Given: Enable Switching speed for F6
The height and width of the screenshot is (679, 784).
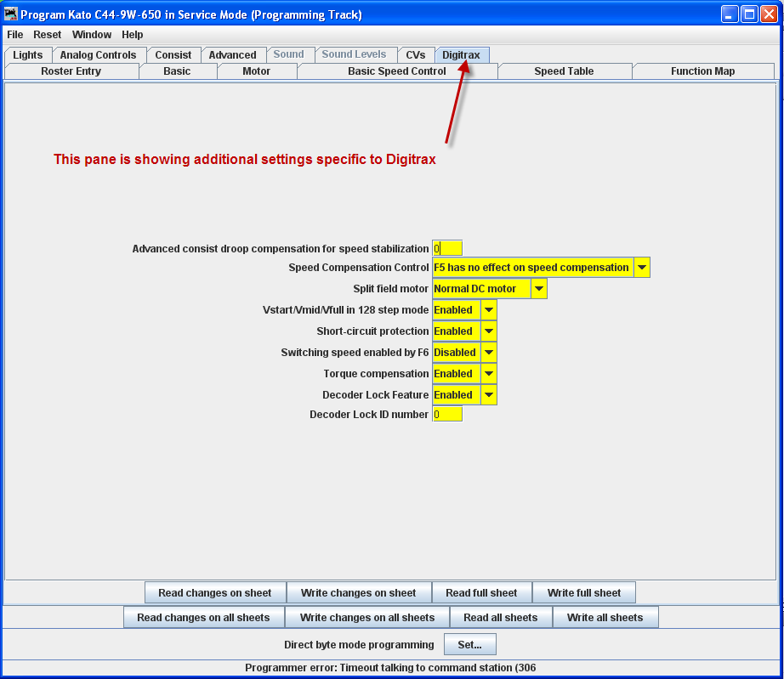Looking at the screenshot, I should [x=488, y=352].
